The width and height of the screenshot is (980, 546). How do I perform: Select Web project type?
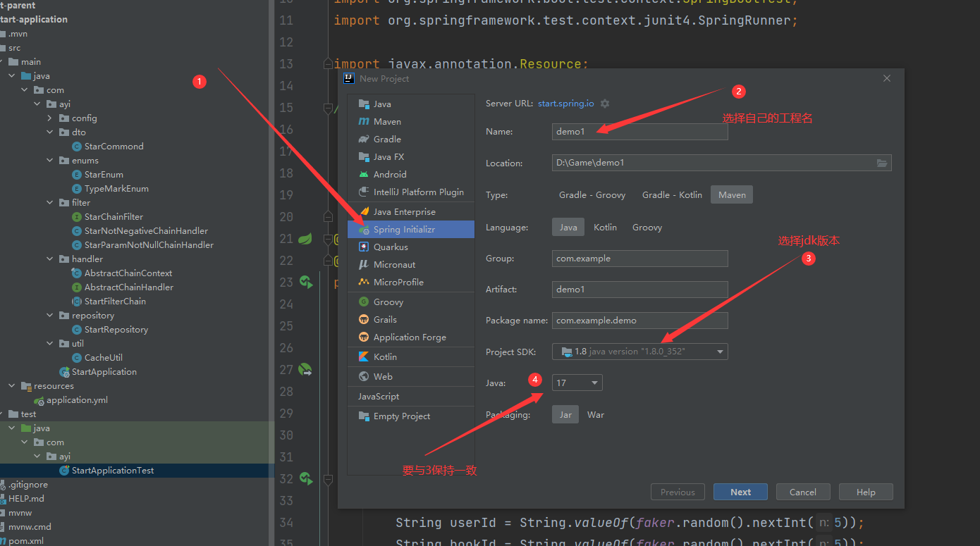pos(411,376)
